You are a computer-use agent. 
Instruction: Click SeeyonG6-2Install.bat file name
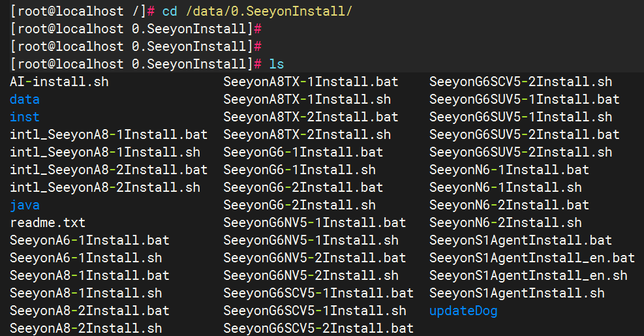pos(303,188)
